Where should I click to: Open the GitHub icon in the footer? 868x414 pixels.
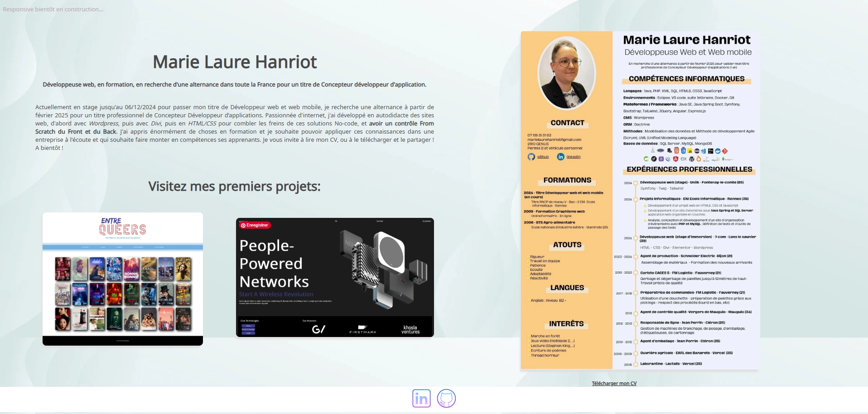(446, 399)
